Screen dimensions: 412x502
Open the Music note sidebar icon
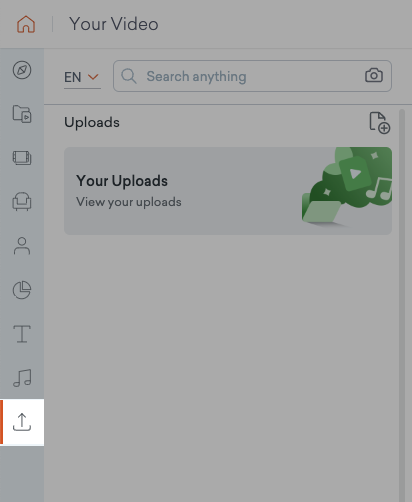coord(22,378)
